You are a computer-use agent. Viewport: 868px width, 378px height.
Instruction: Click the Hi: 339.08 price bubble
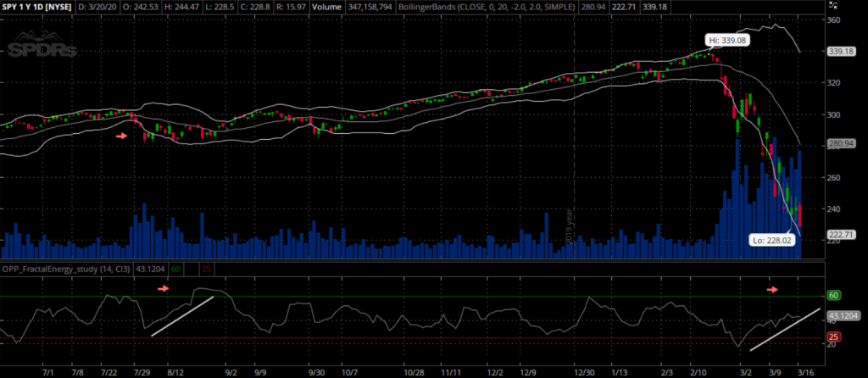pyautogui.click(x=726, y=41)
